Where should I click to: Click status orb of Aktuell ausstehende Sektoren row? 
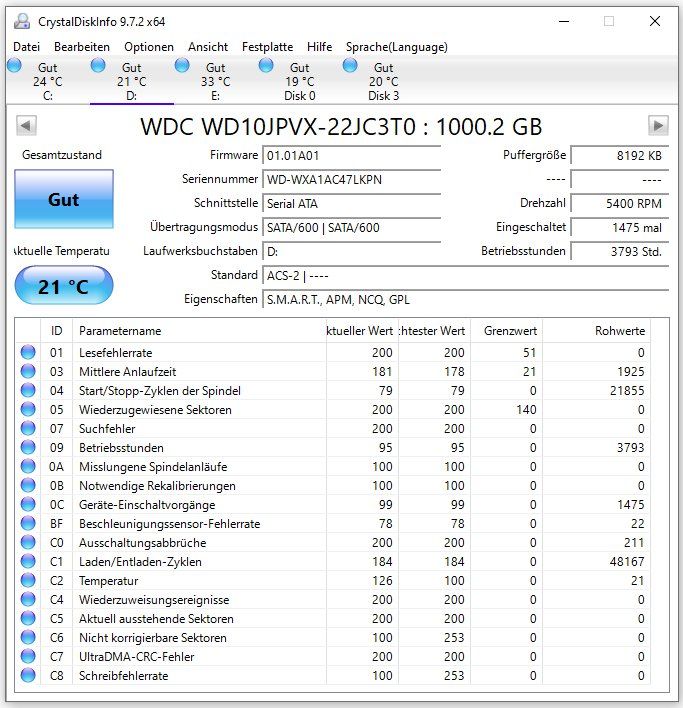[28, 618]
